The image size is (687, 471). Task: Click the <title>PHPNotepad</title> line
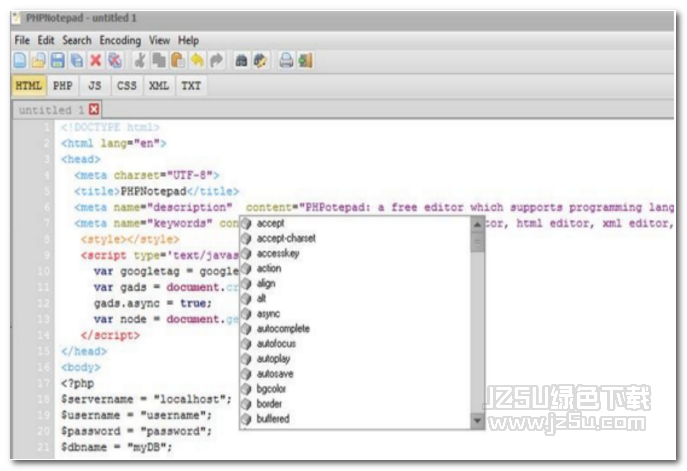point(156,191)
